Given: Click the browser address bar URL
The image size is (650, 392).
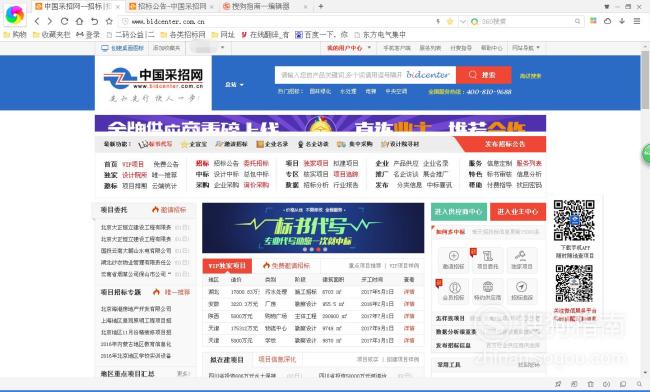Looking at the screenshot, I should (168, 22).
